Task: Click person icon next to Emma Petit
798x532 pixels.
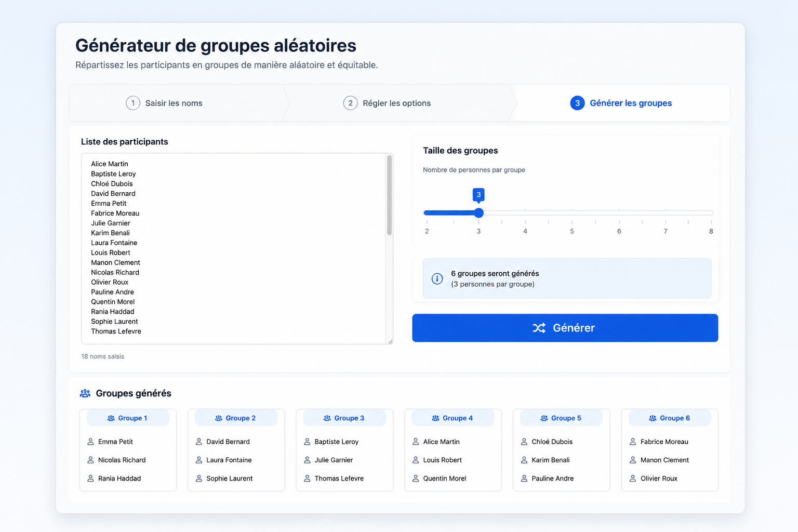Action: (90, 442)
